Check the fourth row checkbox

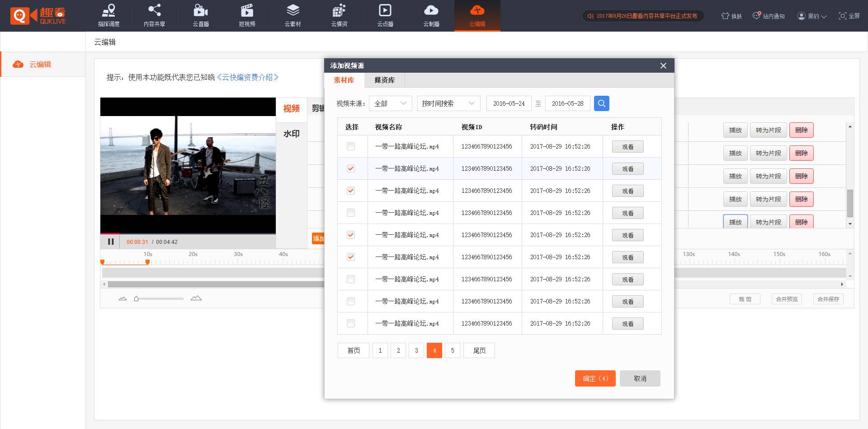coord(351,213)
